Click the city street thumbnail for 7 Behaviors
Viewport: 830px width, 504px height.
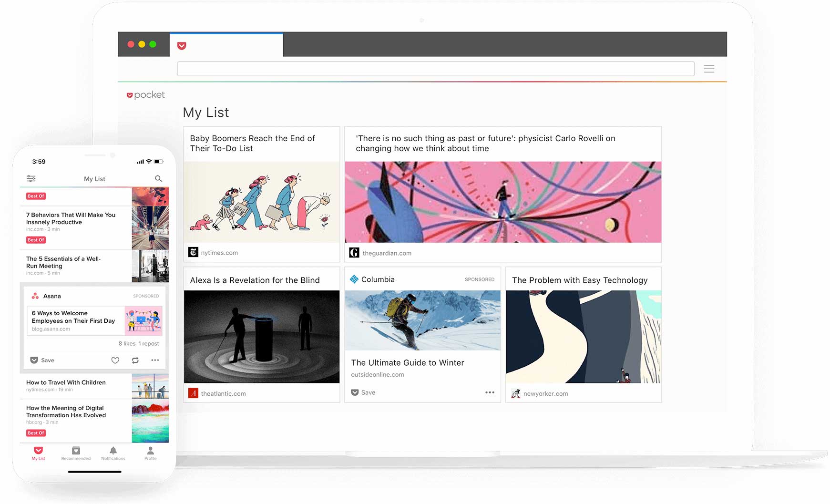click(x=150, y=228)
